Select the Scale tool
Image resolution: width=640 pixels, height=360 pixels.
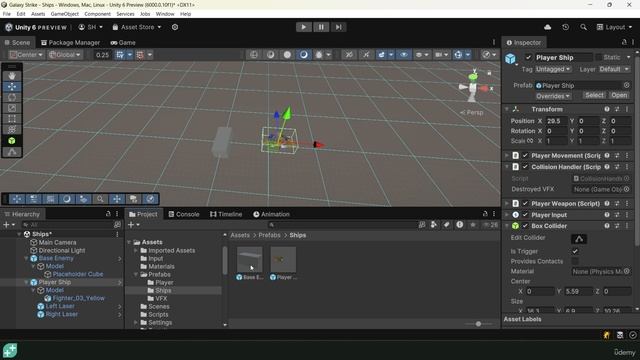12,108
